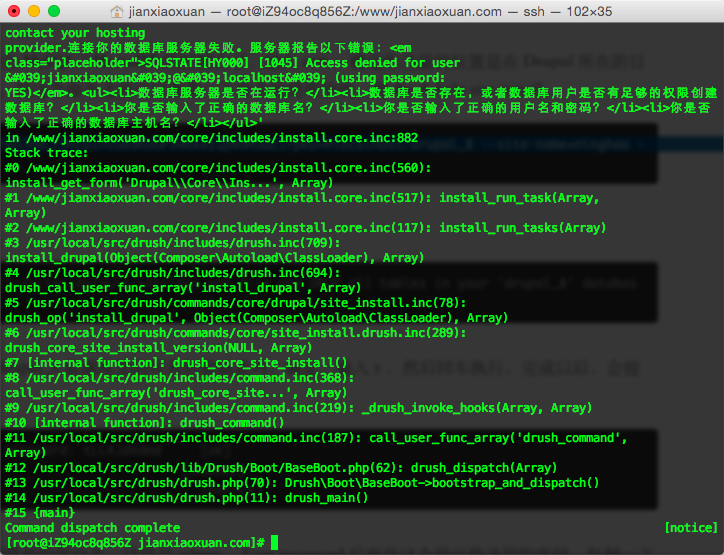The width and height of the screenshot is (724, 555).
Task: Click the '#15 {main}' line
Action: [40, 513]
